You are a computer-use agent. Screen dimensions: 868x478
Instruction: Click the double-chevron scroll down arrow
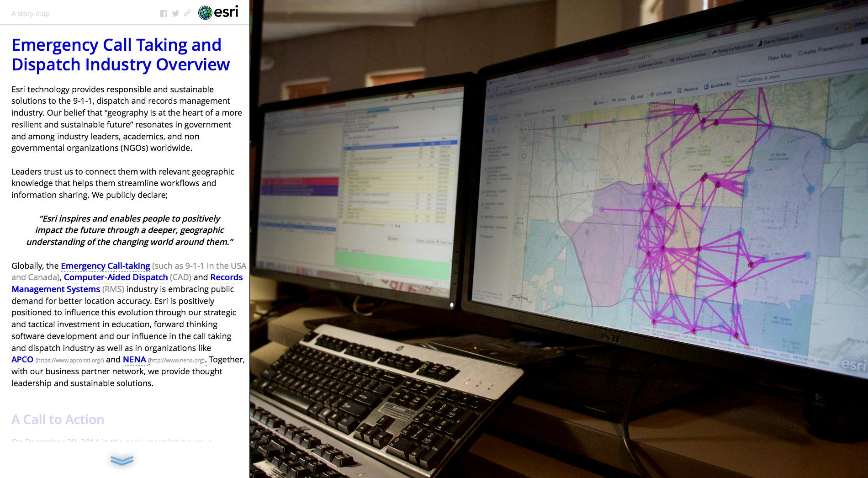click(122, 460)
